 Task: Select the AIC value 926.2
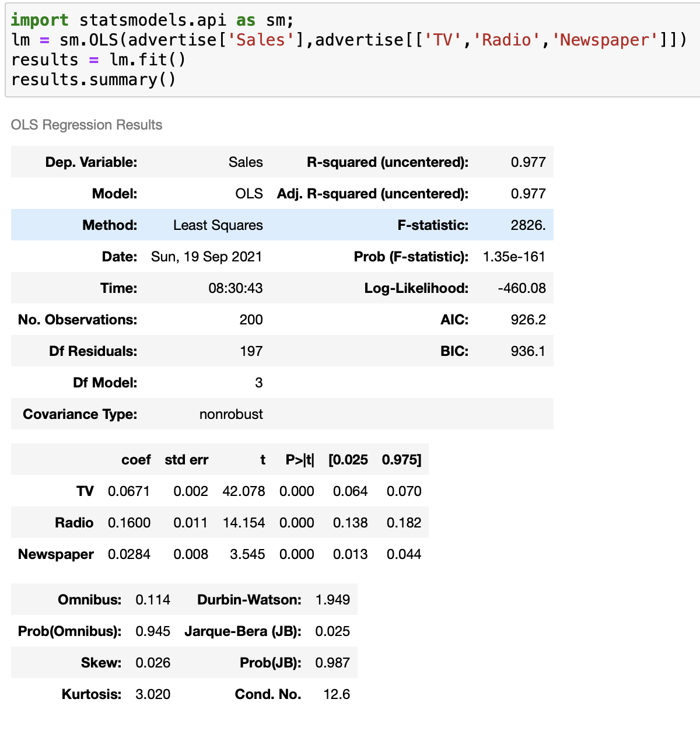click(x=528, y=320)
